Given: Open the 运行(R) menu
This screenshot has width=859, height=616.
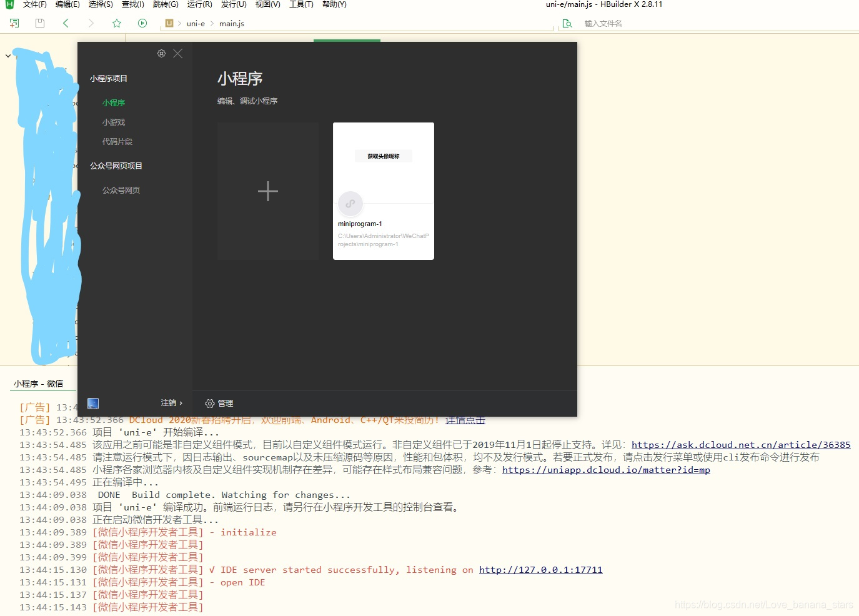Looking at the screenshot, I should (x=199, y=4).
